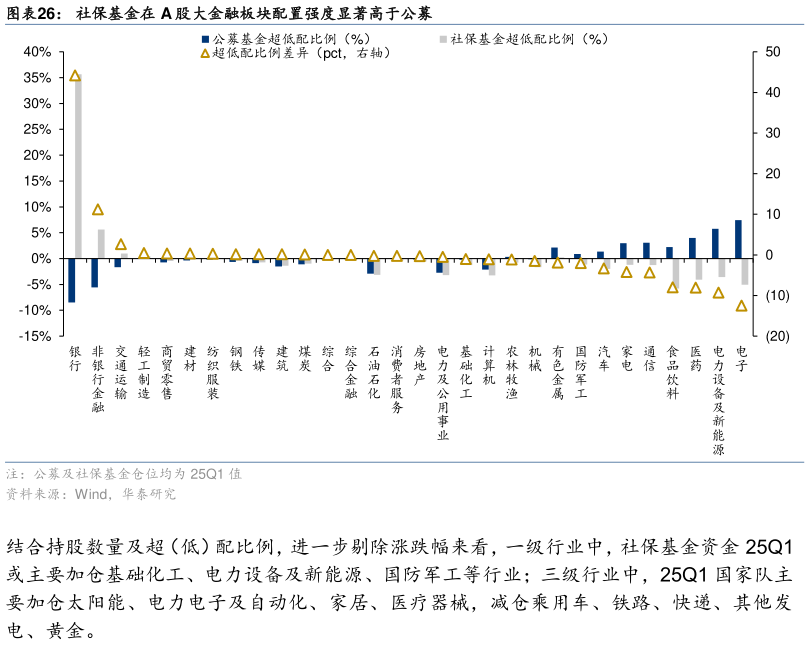Viewport: 810px width, 645px height.
Task: Select the third-to-last dark blue bar
Action: pos(692,248)
